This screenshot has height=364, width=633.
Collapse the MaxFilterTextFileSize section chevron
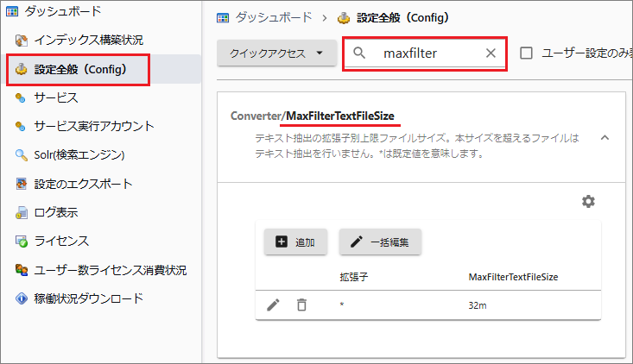tap(605, 136)
